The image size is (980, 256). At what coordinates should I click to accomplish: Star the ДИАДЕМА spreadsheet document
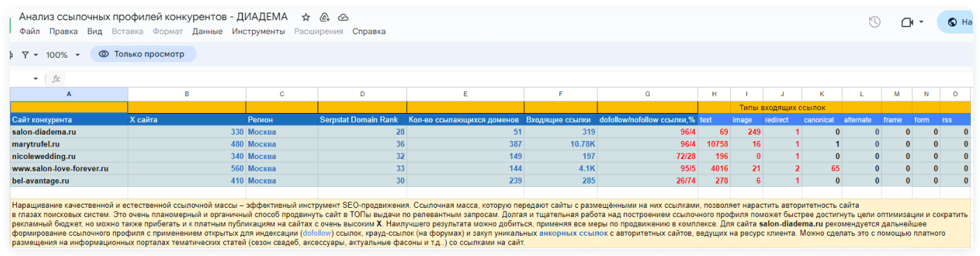tap(306, 17)
